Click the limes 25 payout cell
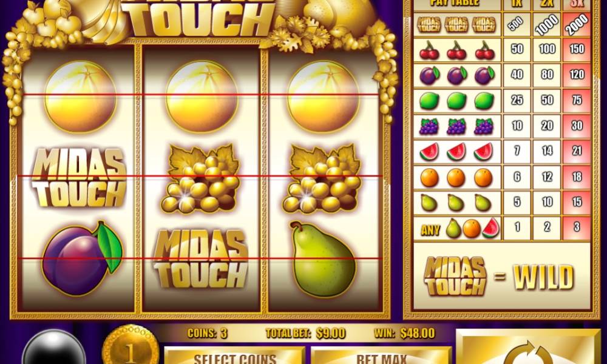This screenshot has height=364, width=607. tap(517, 100)
